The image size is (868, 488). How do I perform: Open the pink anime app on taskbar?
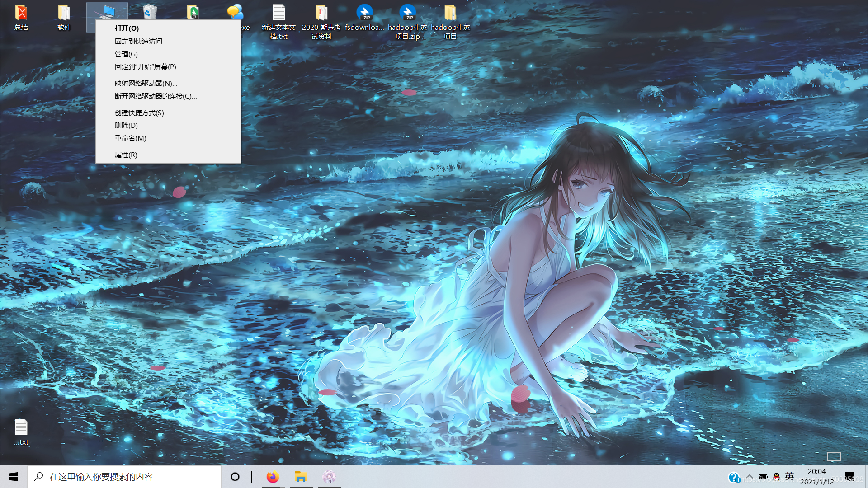click(329, 477)
